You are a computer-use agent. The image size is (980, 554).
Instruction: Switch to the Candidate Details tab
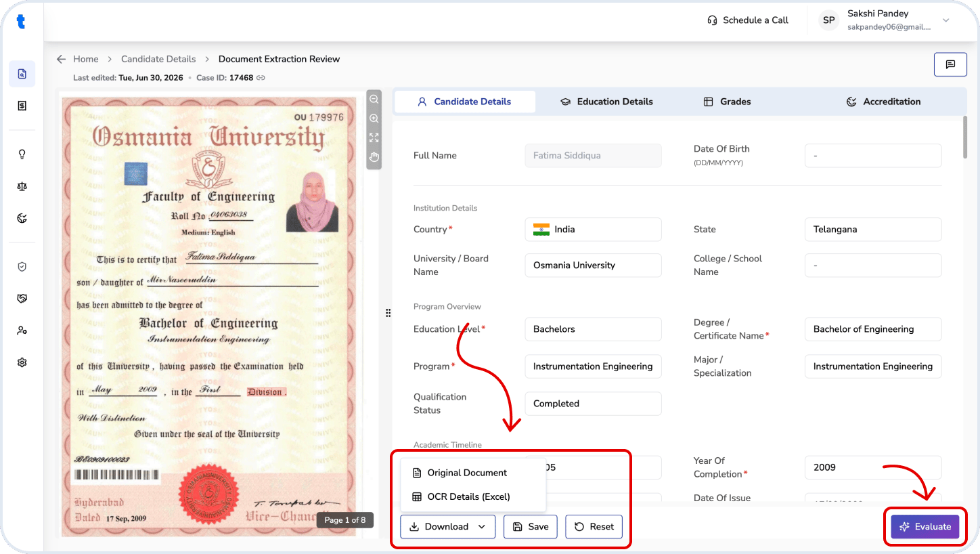(464, 102)
